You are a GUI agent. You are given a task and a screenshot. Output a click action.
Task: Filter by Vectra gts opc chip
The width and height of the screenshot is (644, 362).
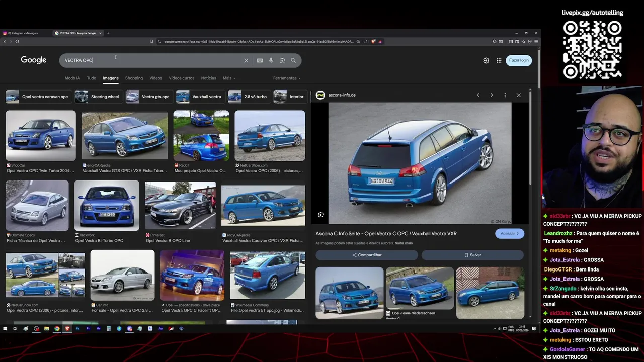pos(148,97)
